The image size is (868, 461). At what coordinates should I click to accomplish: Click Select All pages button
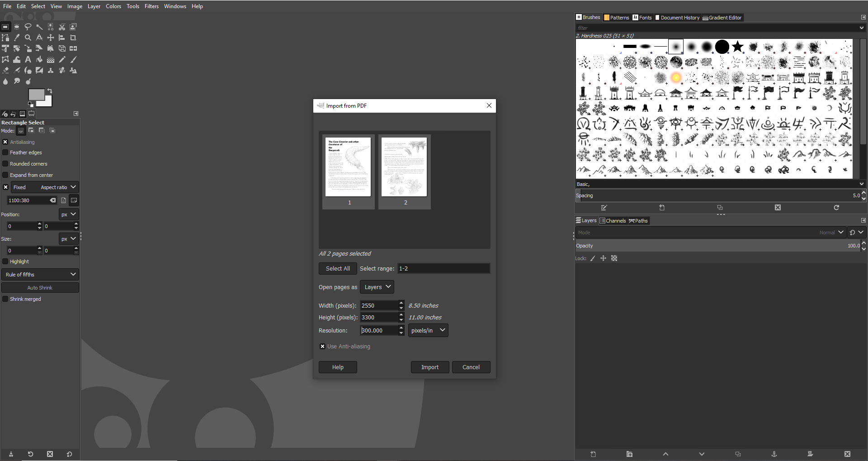tap(338, 268)
